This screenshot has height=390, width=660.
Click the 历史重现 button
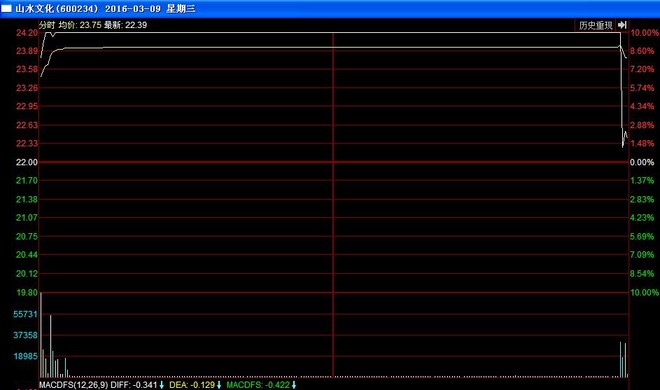(595, 26)
